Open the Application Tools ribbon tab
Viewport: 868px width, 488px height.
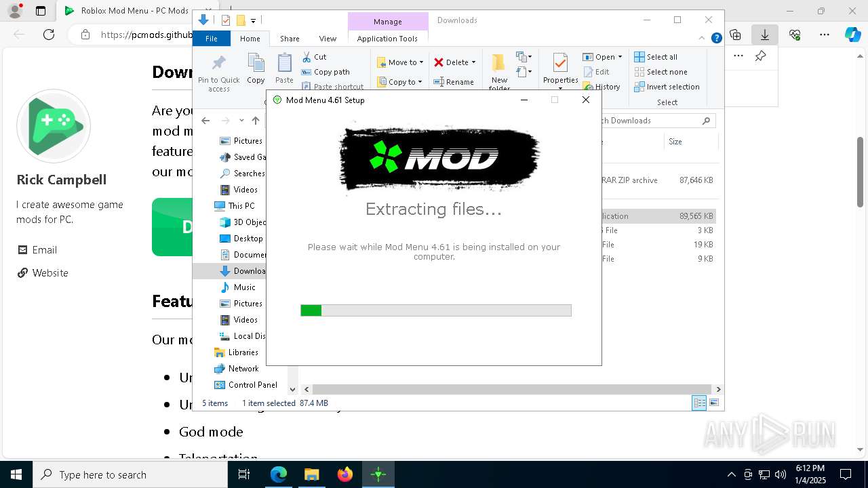tap(387, 39)
